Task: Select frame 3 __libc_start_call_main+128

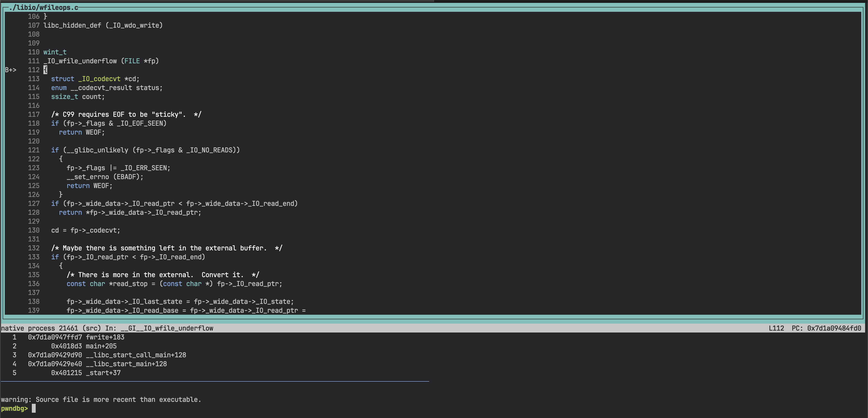Action: [x=136, y=355]
